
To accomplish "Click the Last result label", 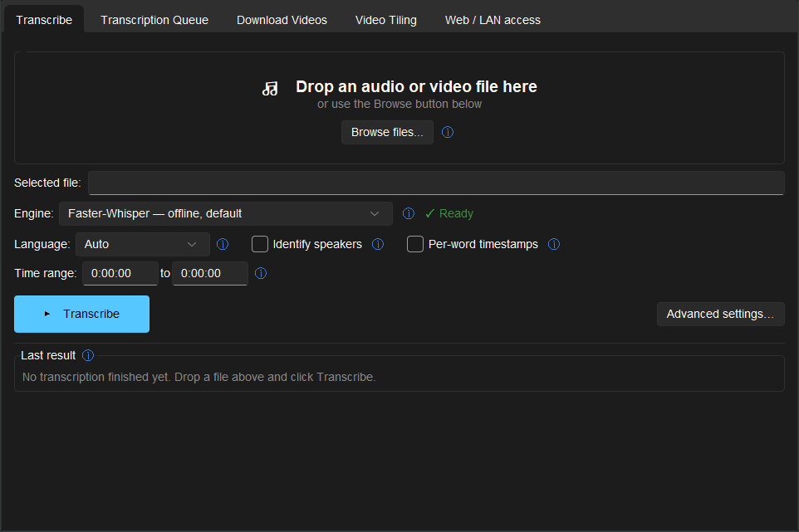I will click(48, 355).
